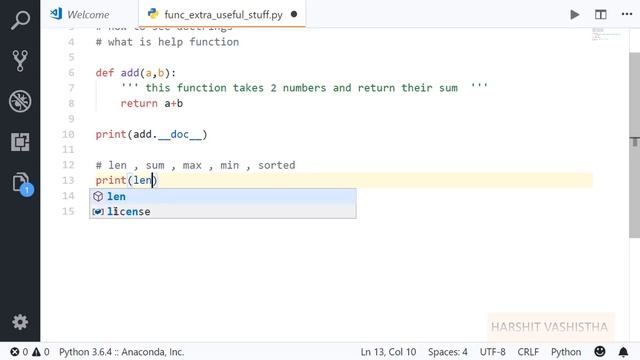This screenshot has width=640, height=360.
Task: Click the '# len , sum , max' comment
Action: pyautogui.click(x=196, y=165)
